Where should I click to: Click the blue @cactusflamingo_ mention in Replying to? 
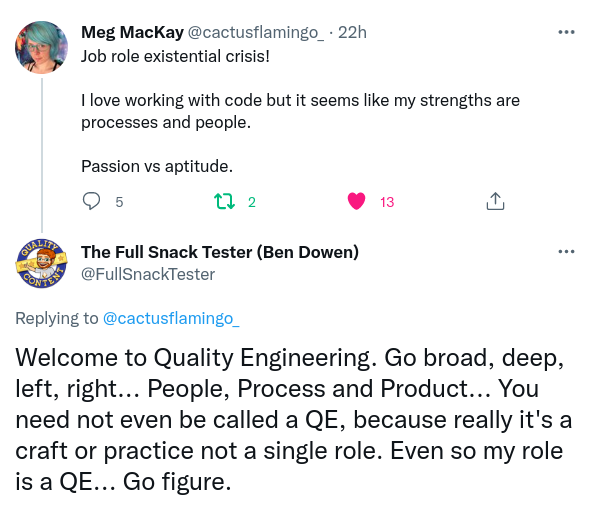pos(171,318)
